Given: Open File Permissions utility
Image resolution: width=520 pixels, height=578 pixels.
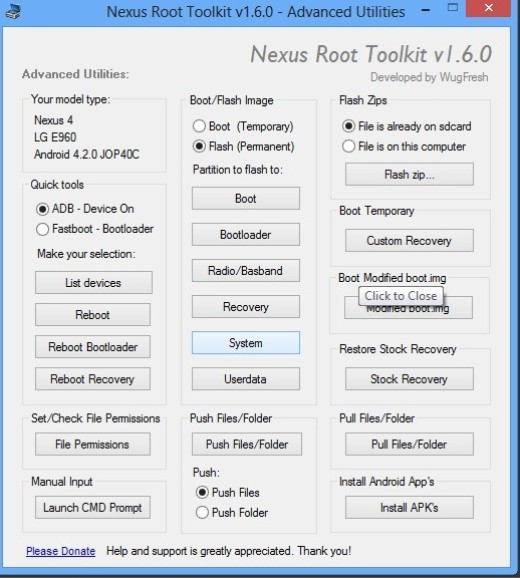Looking at the screenshot, I should (x=93, y=444).
